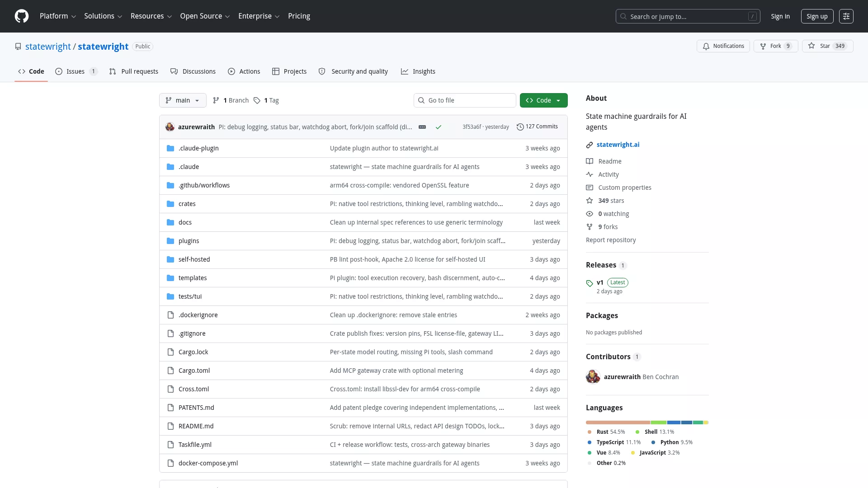Click the contributor avatar of azurewraith
The width and height of the screenshot is (868, 488).
pyautogui.click(x=593, y=376)
